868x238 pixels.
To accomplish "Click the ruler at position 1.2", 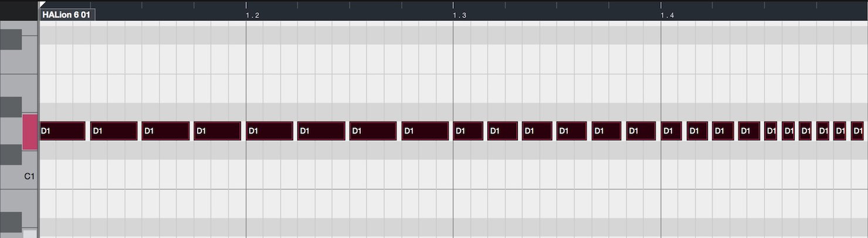I will point(253,15).
